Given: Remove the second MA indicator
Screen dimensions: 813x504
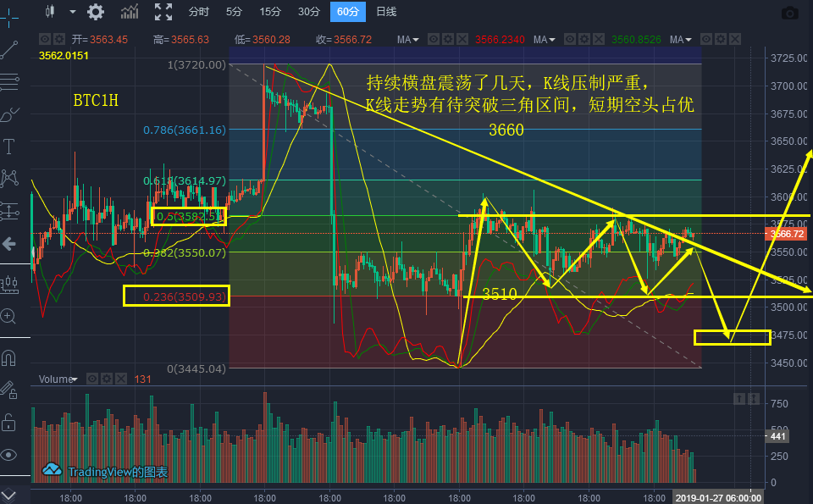Looking at the screenshot, I should coord(599,39).
